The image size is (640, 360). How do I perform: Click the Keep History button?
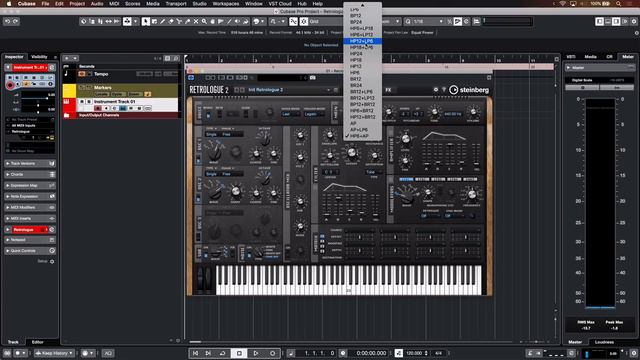[x=54, y=353]
